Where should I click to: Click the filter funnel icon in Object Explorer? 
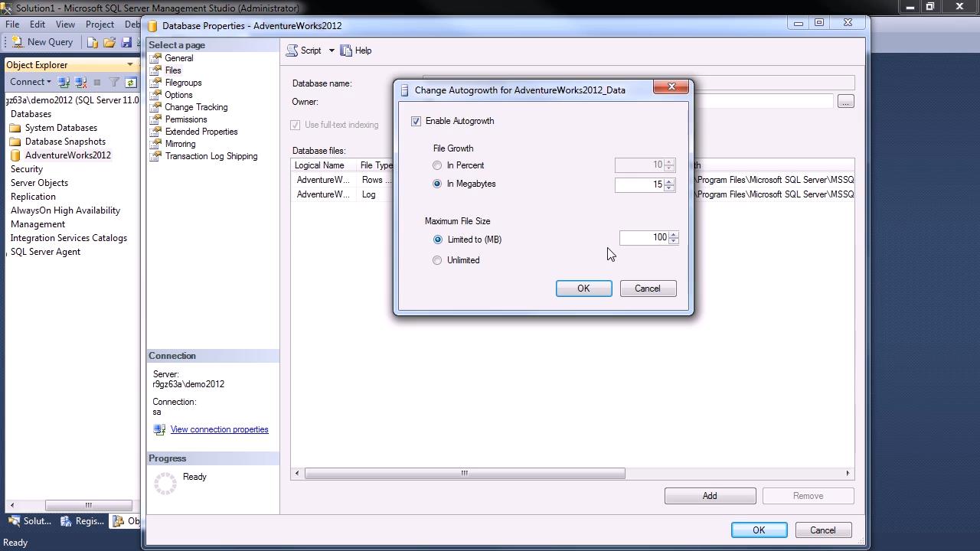tap(114, 82)
